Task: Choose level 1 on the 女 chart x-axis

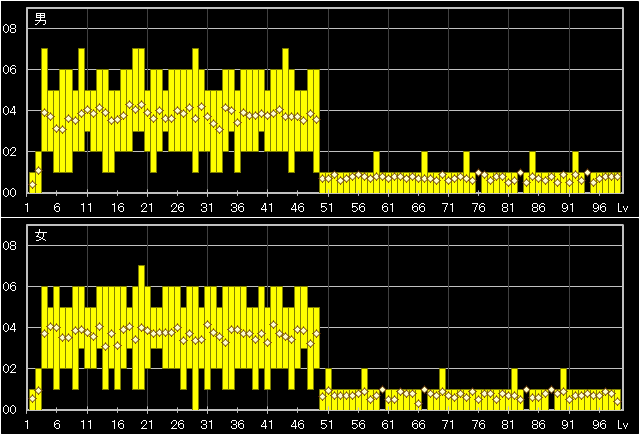Action: (x=27, y=425)
